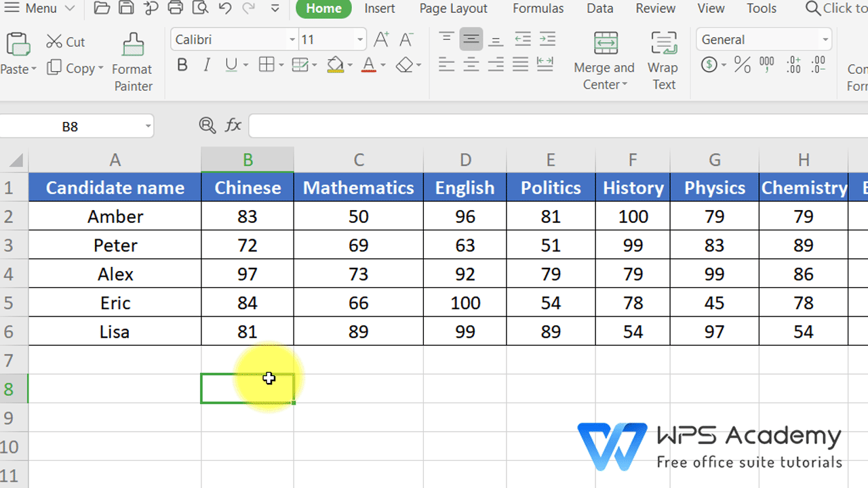Click the Distributed alignment icon
This screenshot has height=488, width=868.
pos(545,65)
